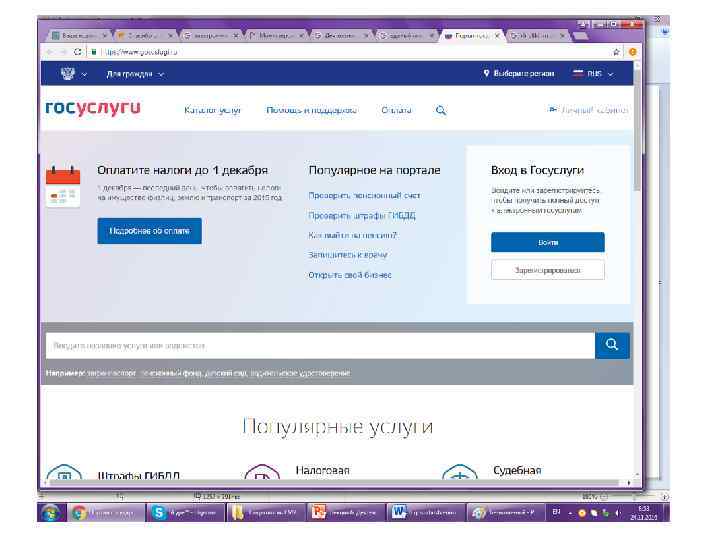The width and height of the screenshot is (720, 540).
Task: Close the active Gosuslugi tab
Action: [x=497, y=35]
